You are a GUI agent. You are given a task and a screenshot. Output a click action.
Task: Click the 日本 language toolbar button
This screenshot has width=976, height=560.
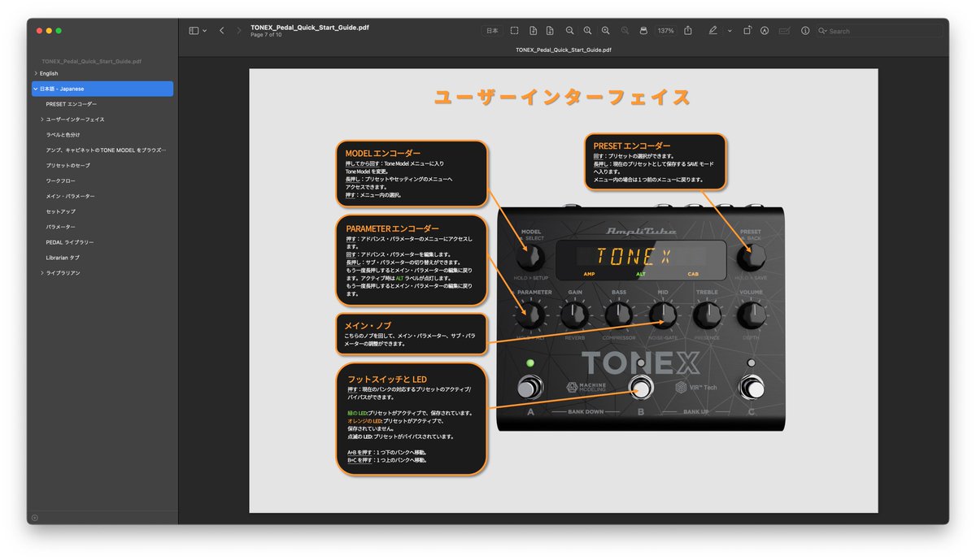coord(492,31)
